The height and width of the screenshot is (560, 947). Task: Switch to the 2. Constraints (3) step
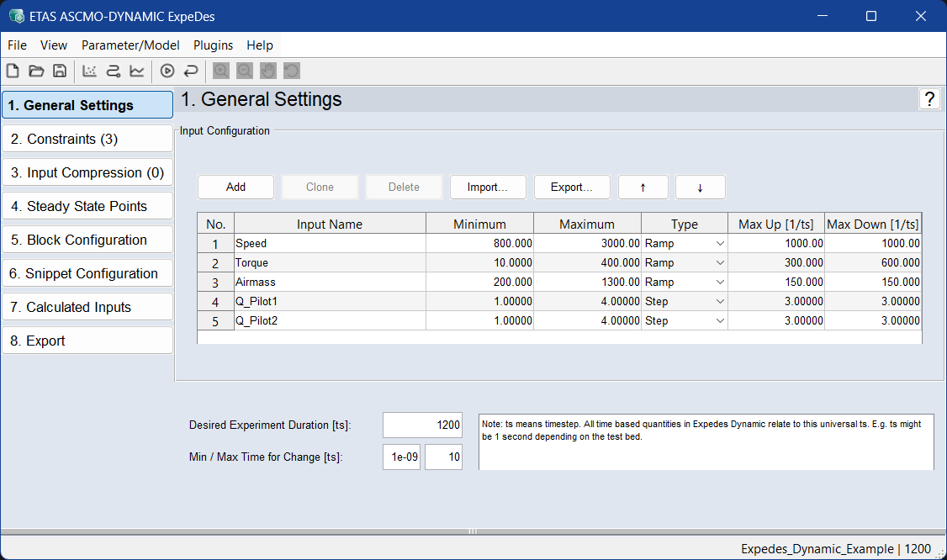coord(87,139)
